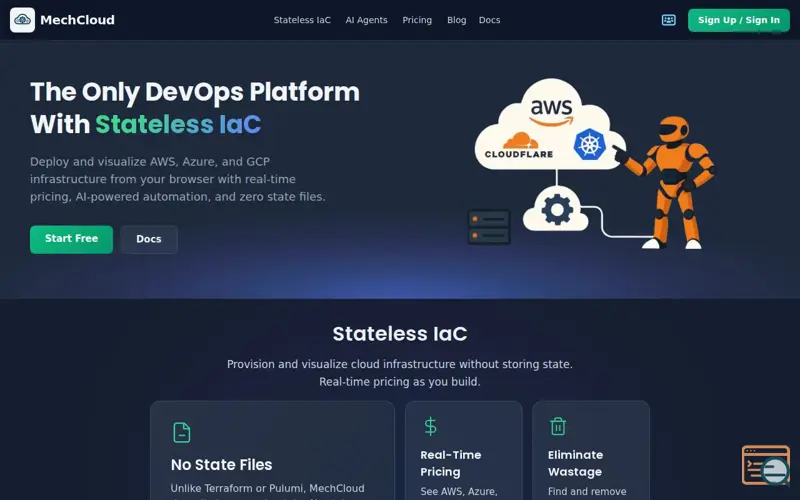Screen dimensions: 800x500
Task: Click the Cloudflare logo in the illustration
Action: [x=519, y=145]
